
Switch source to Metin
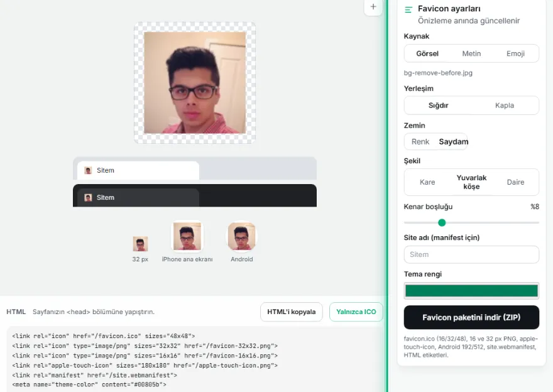(471, 53)
